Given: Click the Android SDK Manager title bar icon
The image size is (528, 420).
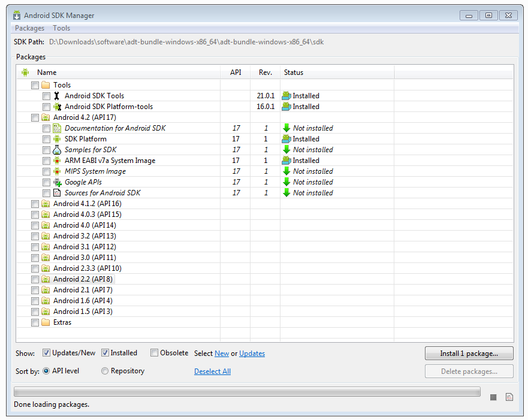Looking at the screenshot, I should coord(17,16).
